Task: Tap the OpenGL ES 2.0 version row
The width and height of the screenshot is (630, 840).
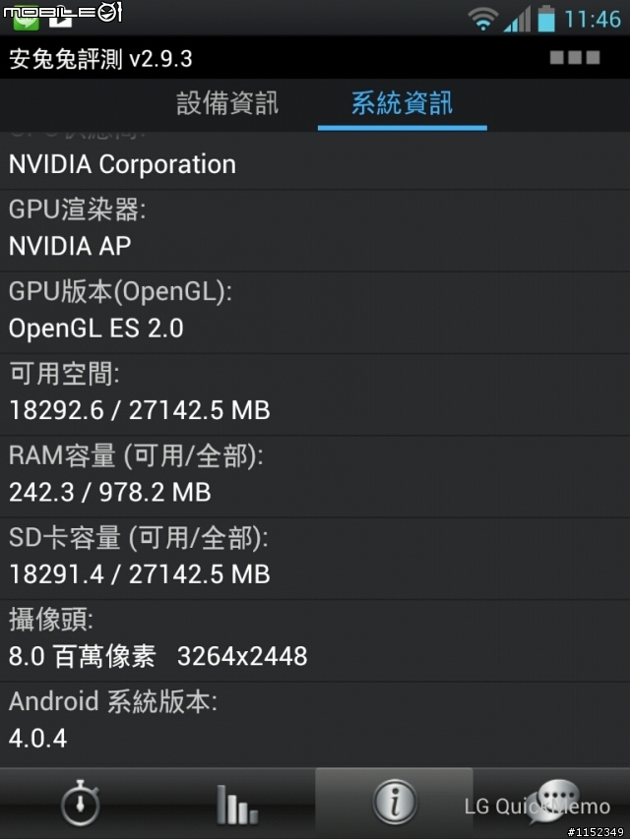Action: tap(315, 312)
